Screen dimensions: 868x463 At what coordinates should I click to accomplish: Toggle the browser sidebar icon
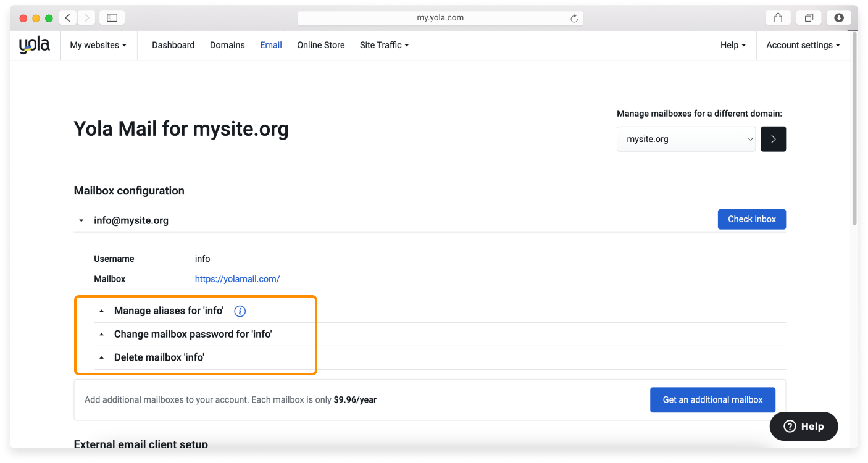tap(112, 17)
